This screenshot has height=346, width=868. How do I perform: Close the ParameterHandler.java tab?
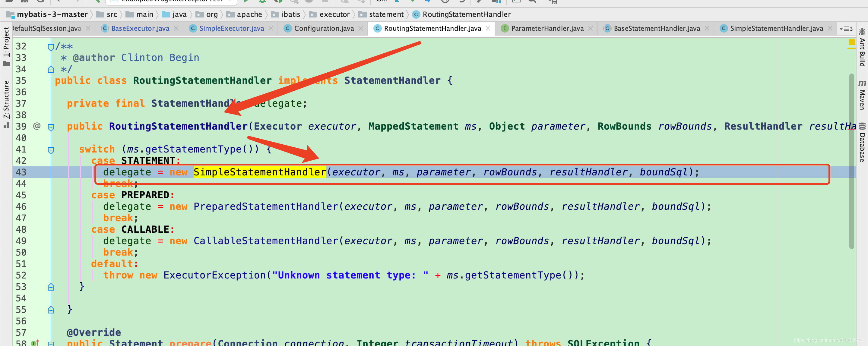pyautogui.click(x=591, y=29)
